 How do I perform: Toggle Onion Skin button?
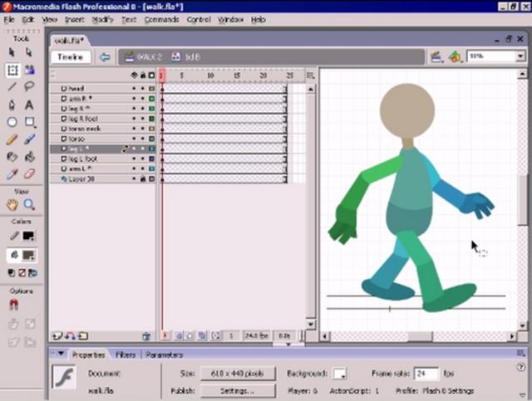click(x=179, y=336)
